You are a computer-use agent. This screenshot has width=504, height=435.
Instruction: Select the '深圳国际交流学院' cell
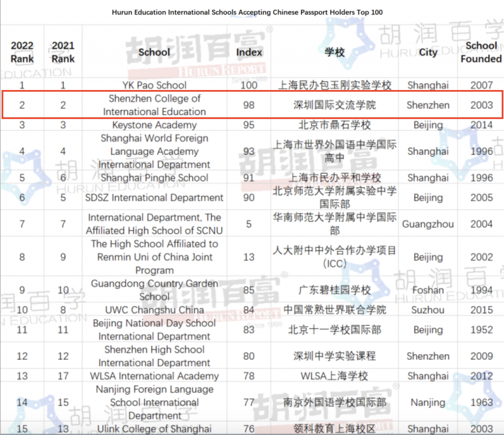pos(335,105)
